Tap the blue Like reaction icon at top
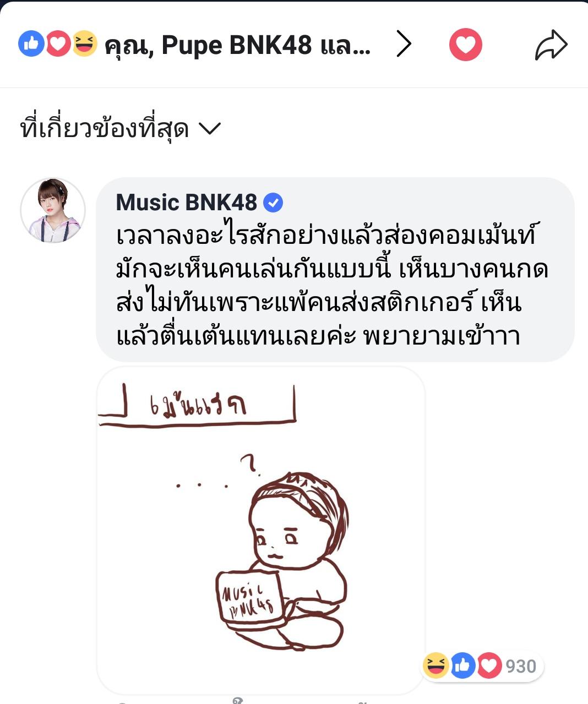588x704 pixels. (x=31, y=44)
